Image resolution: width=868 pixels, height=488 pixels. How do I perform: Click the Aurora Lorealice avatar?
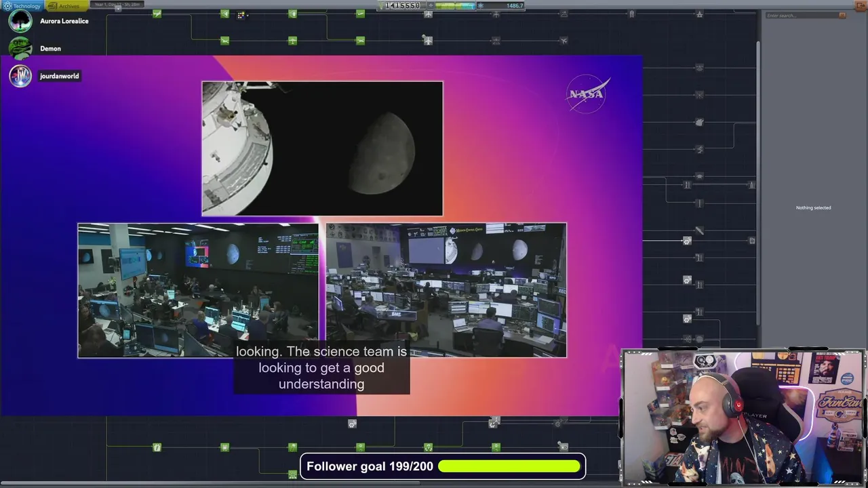[x=20, y=20]
